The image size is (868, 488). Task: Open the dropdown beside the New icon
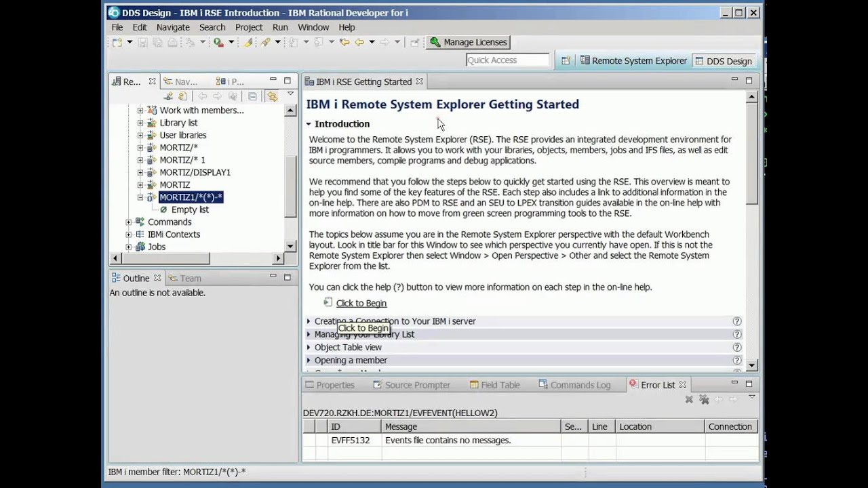click(130, 42)
